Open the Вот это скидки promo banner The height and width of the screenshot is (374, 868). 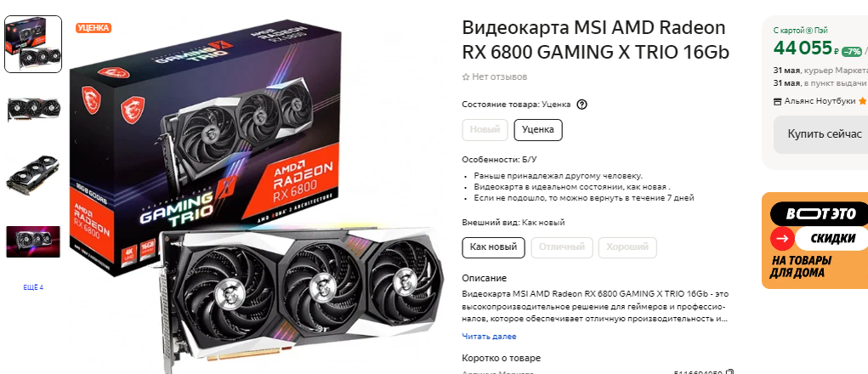814,240
